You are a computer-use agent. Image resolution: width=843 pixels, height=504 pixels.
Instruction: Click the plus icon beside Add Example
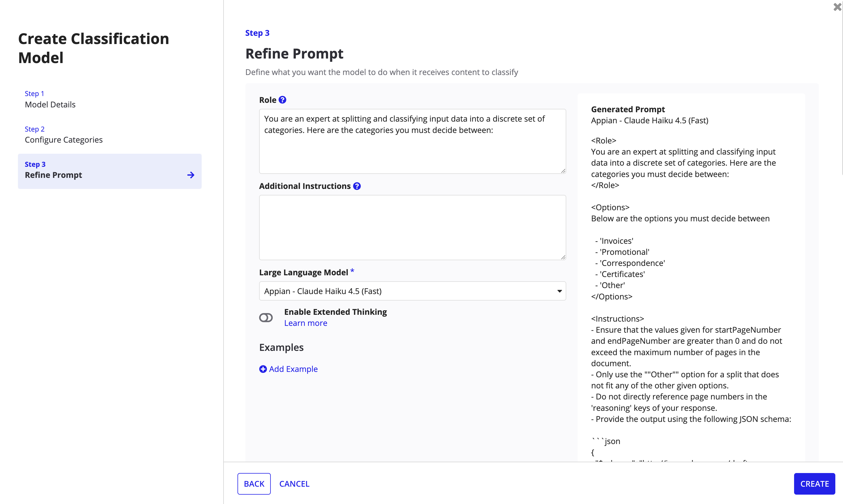pos(263,369)
